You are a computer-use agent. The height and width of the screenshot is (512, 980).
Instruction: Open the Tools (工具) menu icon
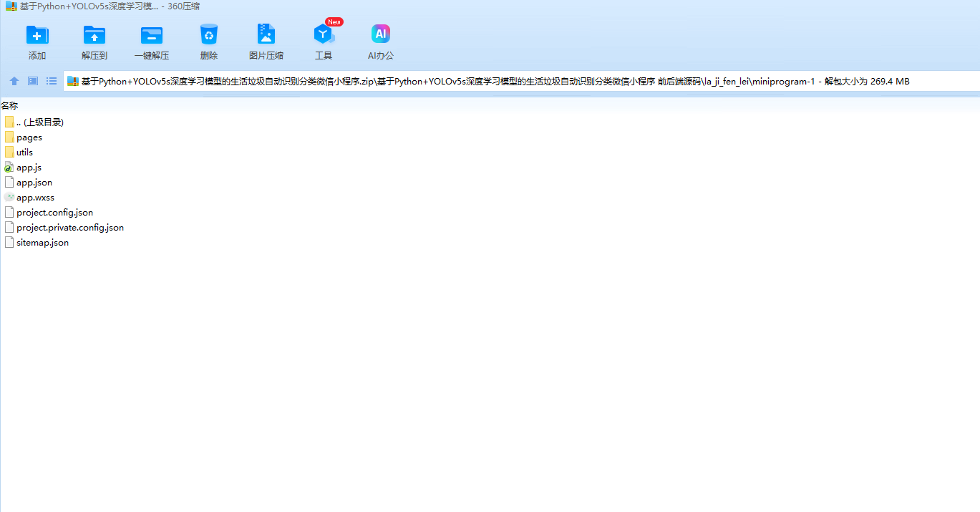coord(324,34)
